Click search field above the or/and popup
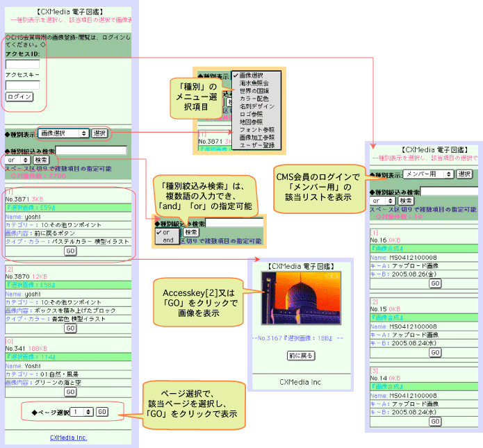This screenshot has width=483, height=448. click(x=234, y=223)
